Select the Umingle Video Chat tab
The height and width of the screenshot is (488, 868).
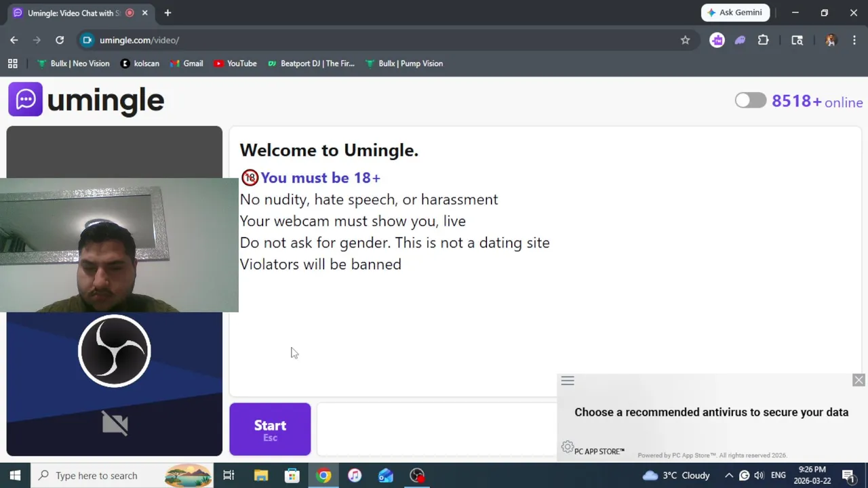click(73, 13)
